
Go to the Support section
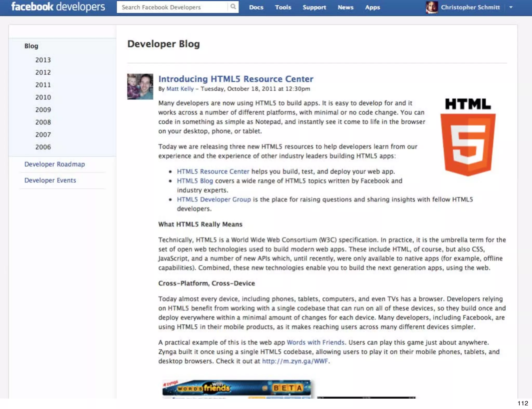[314, 7]
